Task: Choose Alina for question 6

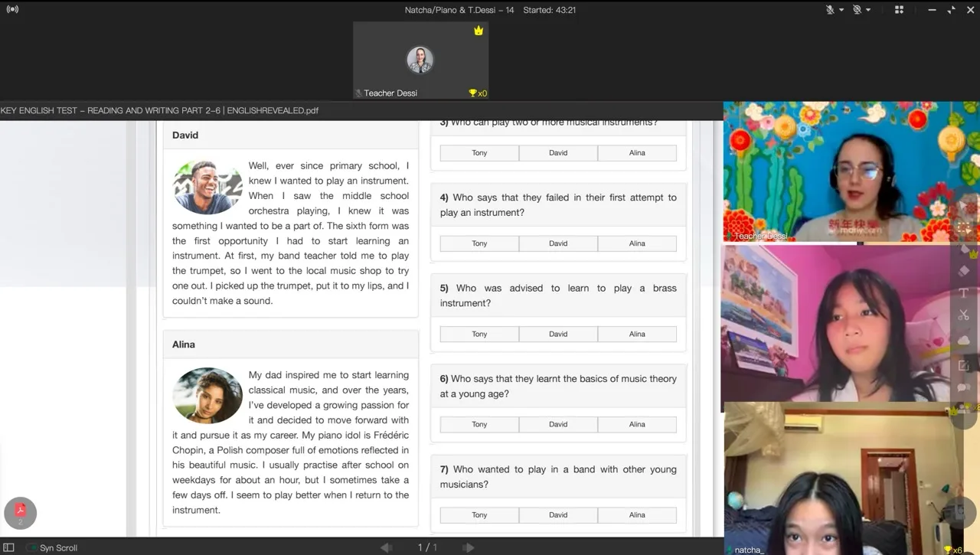Action: point(637,424)
